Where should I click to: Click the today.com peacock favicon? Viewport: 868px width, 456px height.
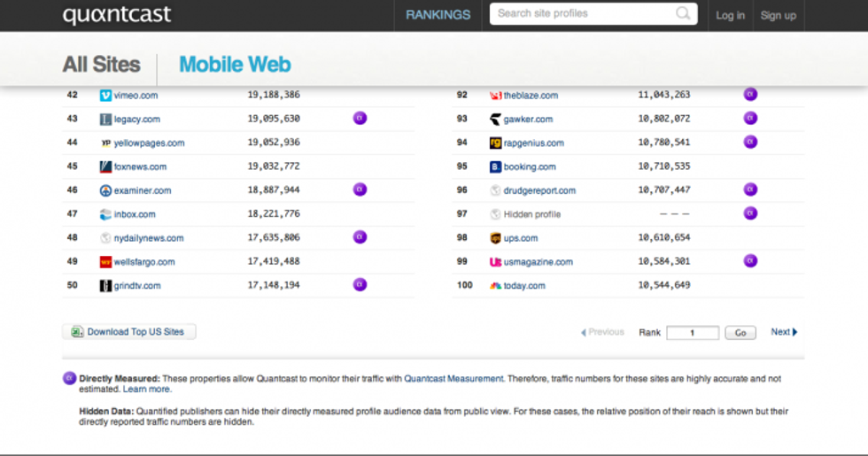(496, 286)
